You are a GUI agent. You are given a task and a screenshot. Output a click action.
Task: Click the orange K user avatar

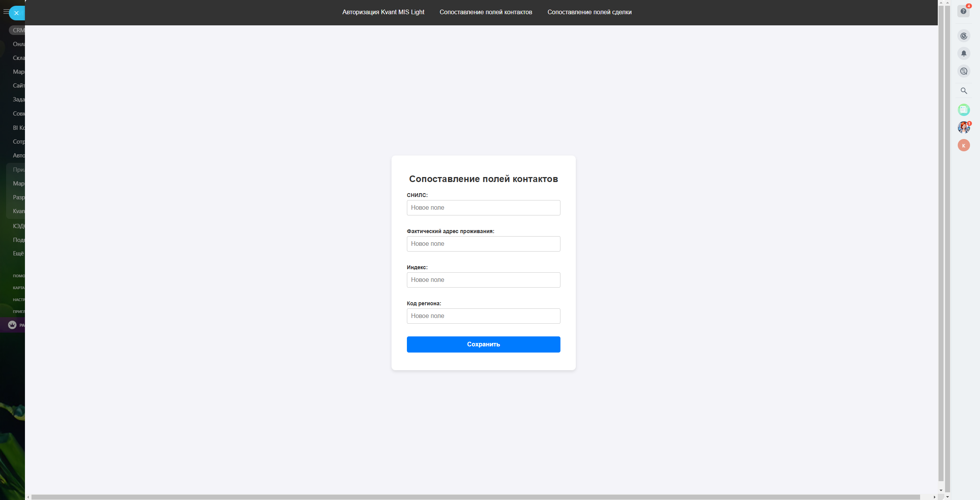[x=963, y=146]
